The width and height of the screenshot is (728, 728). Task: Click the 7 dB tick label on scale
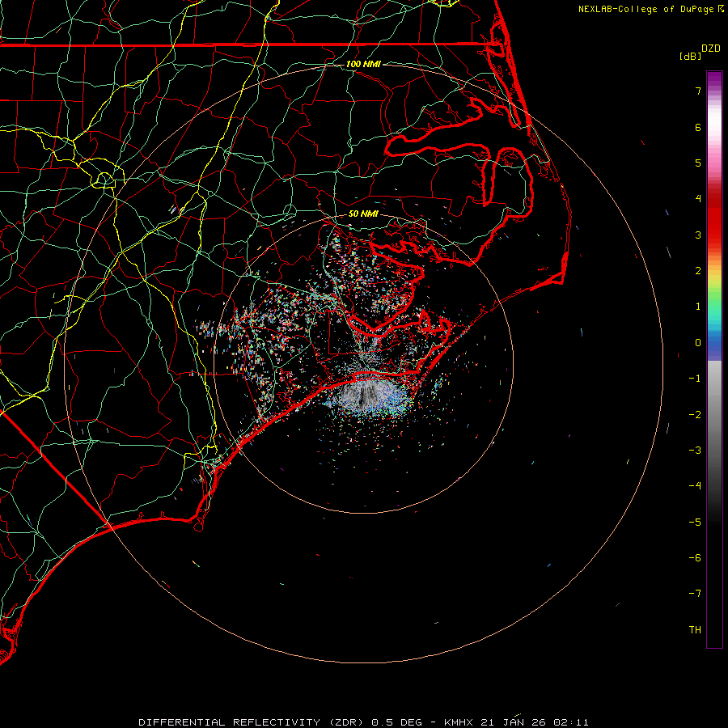tap(696, 91)
